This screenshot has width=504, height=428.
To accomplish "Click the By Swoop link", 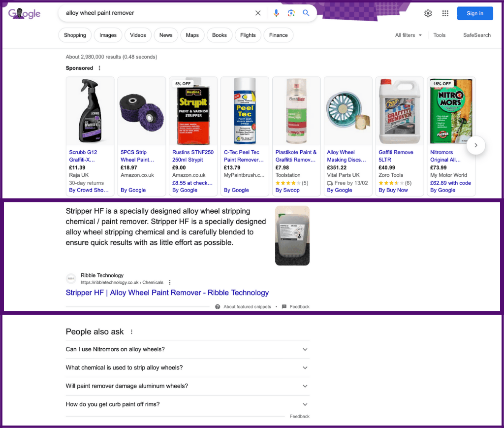I will (x=287, y=191).
